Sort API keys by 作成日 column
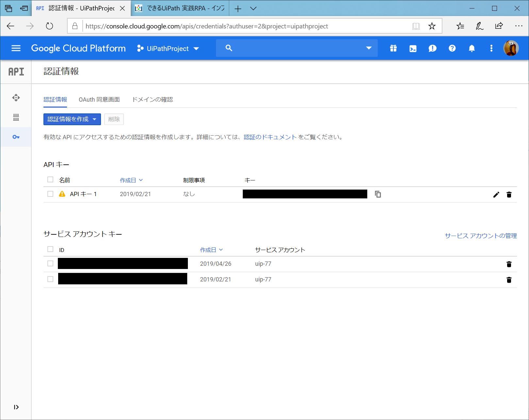Image resolution: width=529 pixels, height=420 pixels. (131, 180)
